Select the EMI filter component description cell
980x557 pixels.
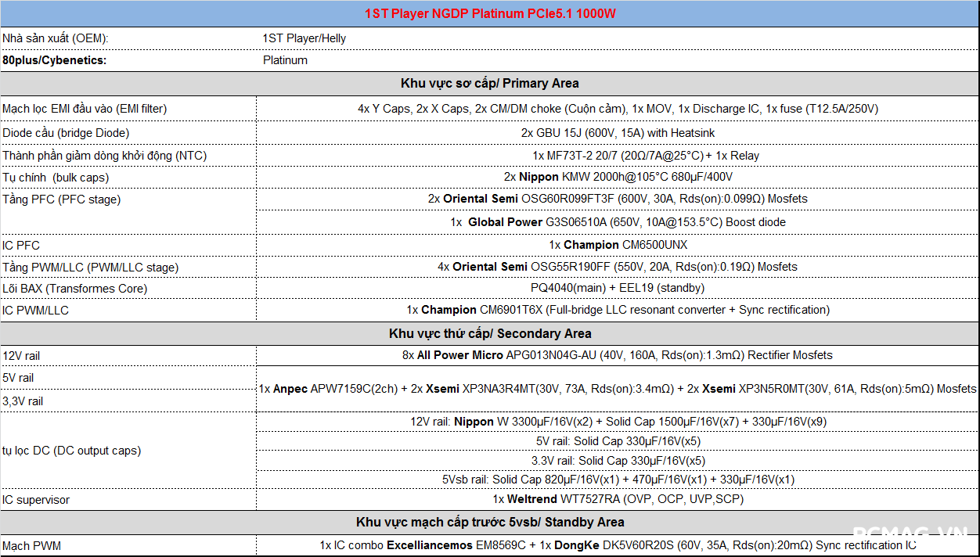click(x=618, y=109)
